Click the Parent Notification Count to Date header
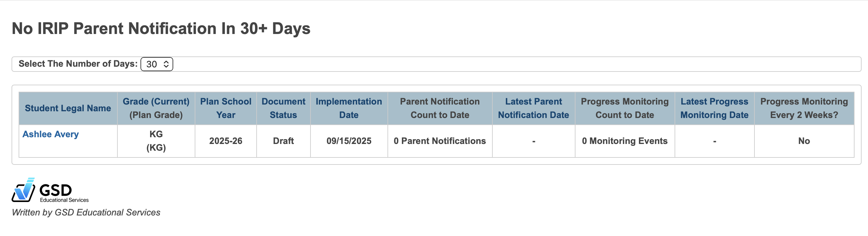 coord(439,108)
